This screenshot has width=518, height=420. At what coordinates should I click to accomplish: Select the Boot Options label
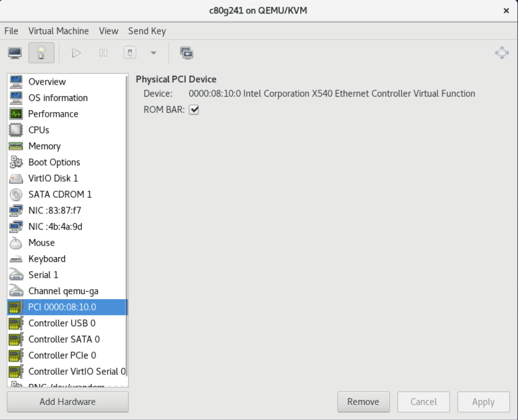click(x=54, y=162)
